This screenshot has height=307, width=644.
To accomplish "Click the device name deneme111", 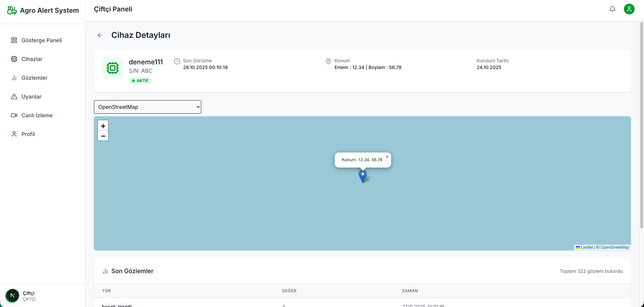I will pyautogui.click(x=146, y=62).
